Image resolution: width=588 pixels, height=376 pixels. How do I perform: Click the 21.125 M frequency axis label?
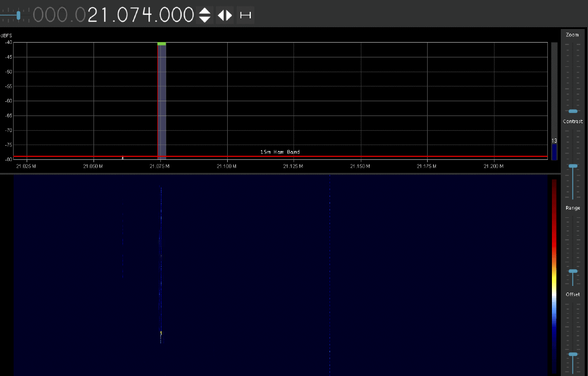[293, 166]
